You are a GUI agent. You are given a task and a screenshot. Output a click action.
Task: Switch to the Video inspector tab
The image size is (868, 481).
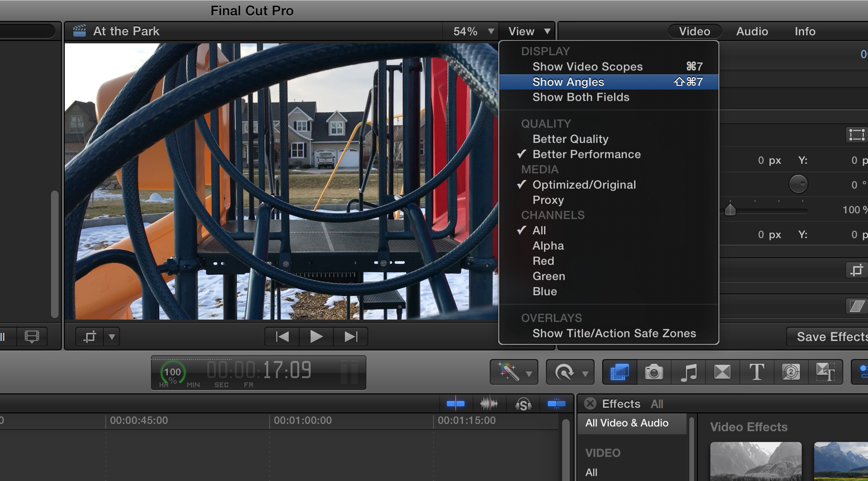tap(695, 31)
